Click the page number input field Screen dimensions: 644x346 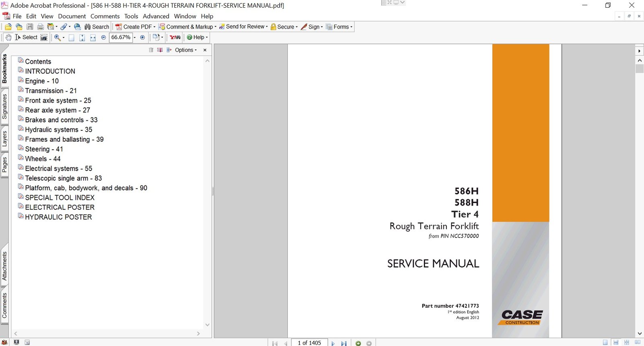(x=309, y=343)
